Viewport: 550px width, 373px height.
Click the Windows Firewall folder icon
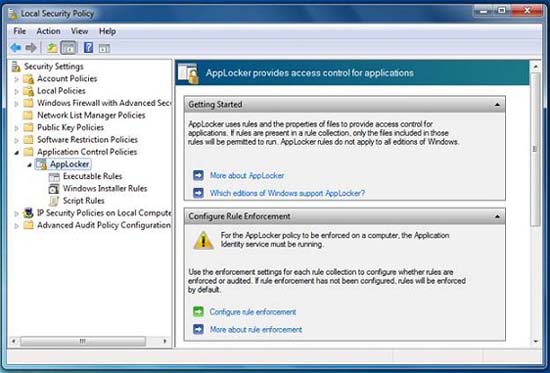(28, 103)
